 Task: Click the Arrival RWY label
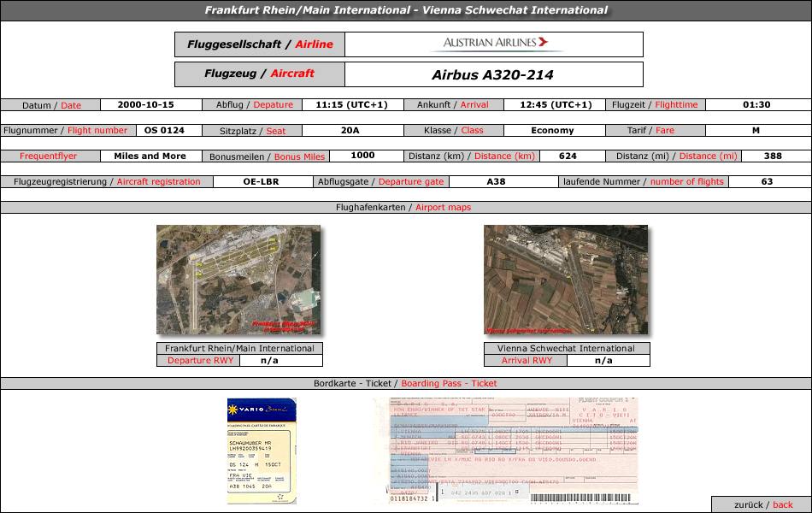tap(527, 360)
